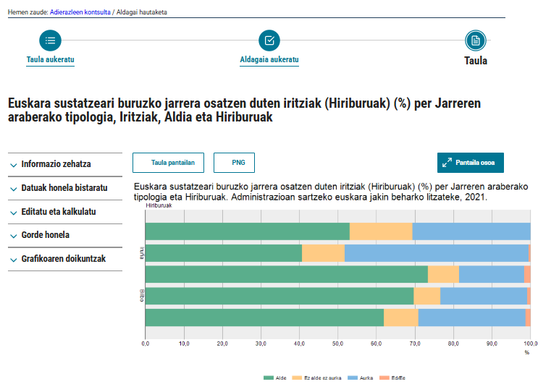Click the green Alde legend swatch
The image size is (559, 392).
tap(269, 378)
